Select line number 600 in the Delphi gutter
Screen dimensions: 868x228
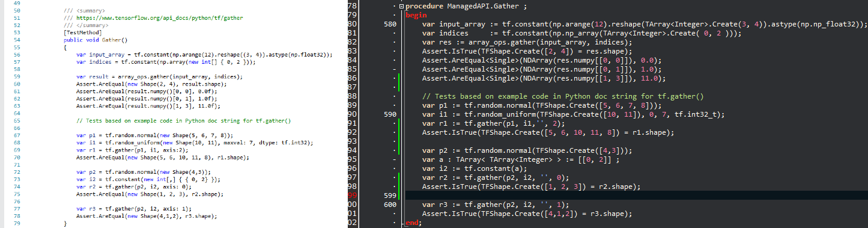(389, 205)
